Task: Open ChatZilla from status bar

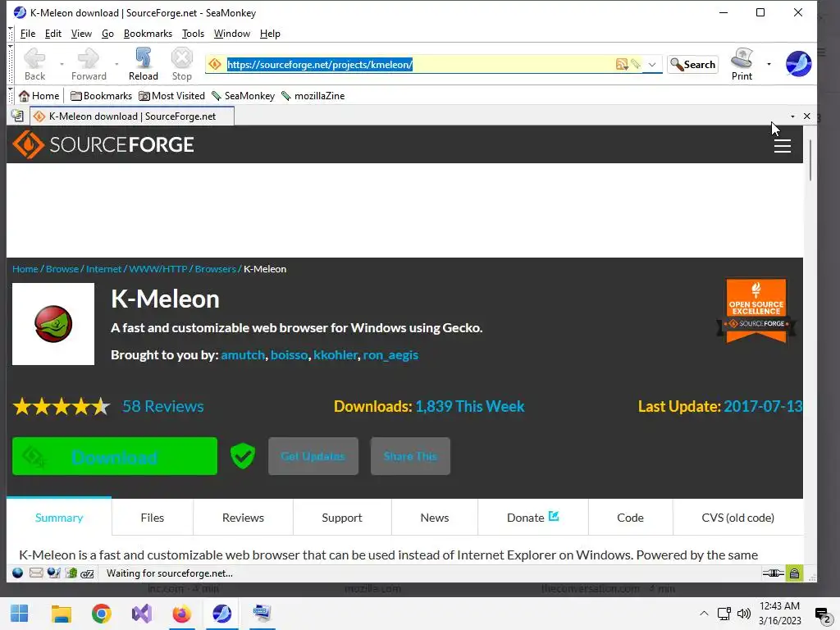Action: pos(87,573)
